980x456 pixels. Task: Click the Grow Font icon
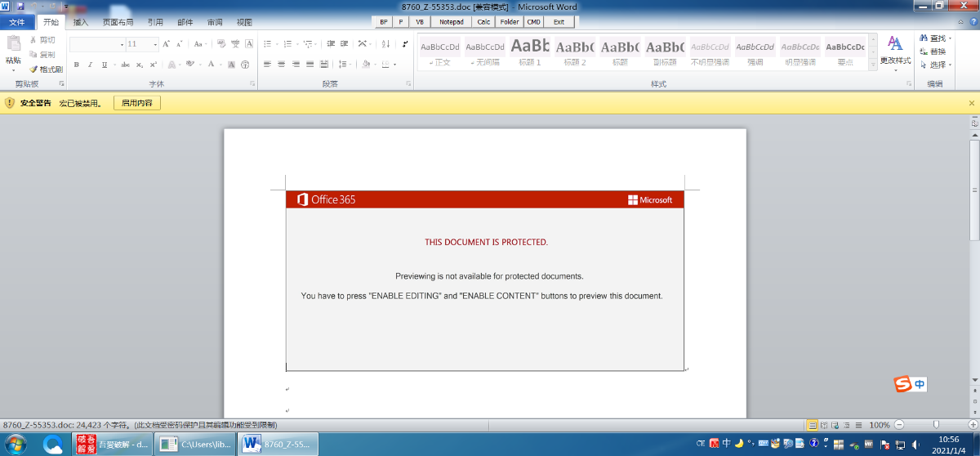pyautogui.click(x=167, y=44)
